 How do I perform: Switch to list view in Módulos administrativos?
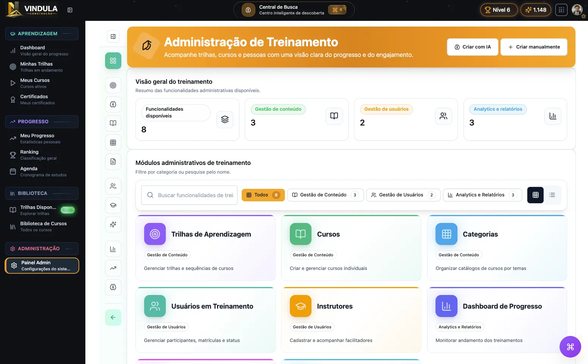552,195
